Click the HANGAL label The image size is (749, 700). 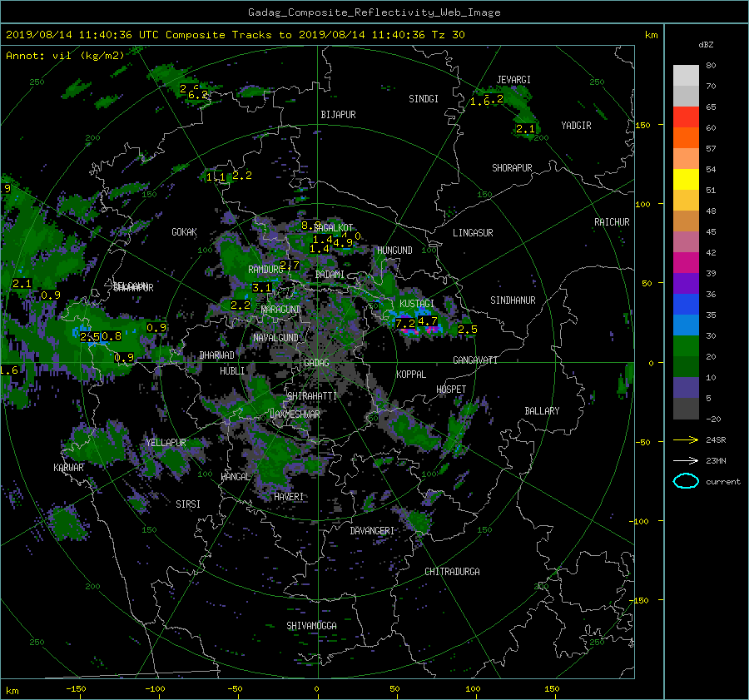pyautogui.click(x=235, y=477)
